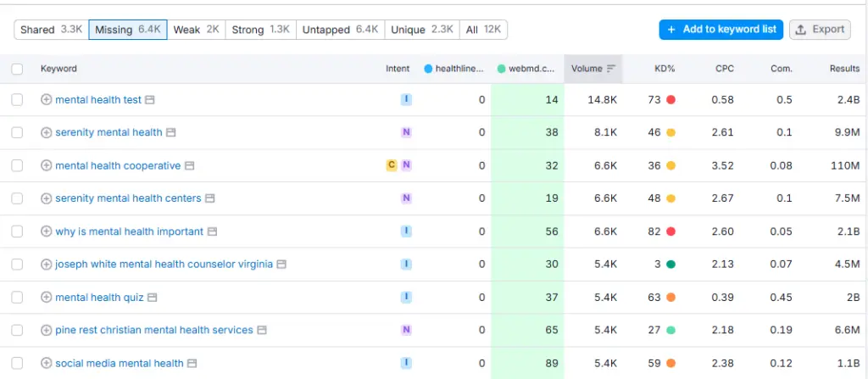Switch to the Untapped 6.4K tab
This screenshot has height=379, width=868.
[340, 30]
